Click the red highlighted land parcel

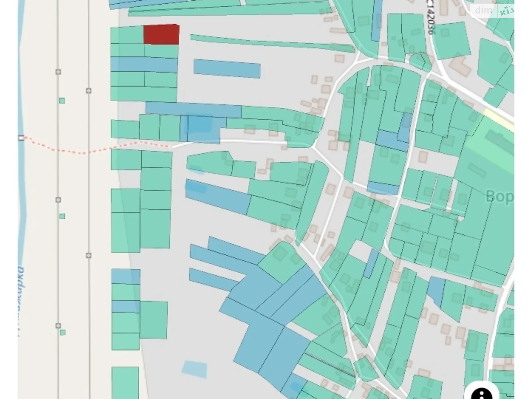click(162, 34)
